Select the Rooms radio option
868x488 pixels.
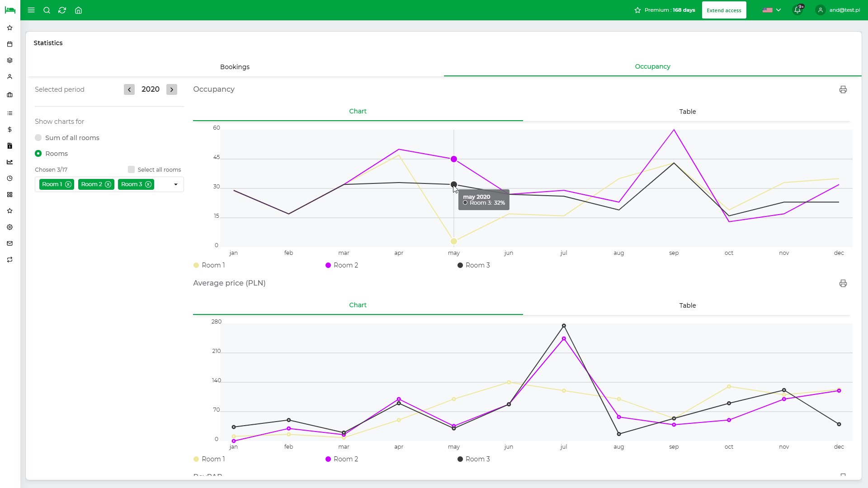[38, 154]
